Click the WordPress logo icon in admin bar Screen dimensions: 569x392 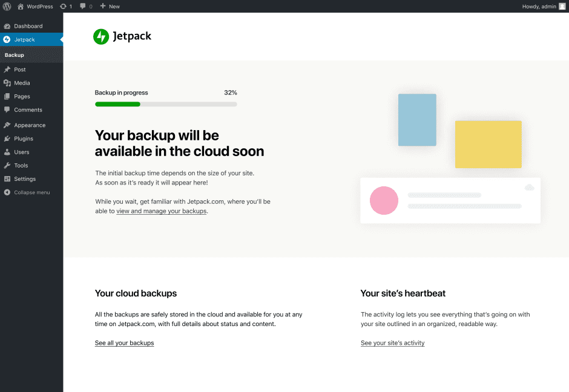tap(7, 6)
